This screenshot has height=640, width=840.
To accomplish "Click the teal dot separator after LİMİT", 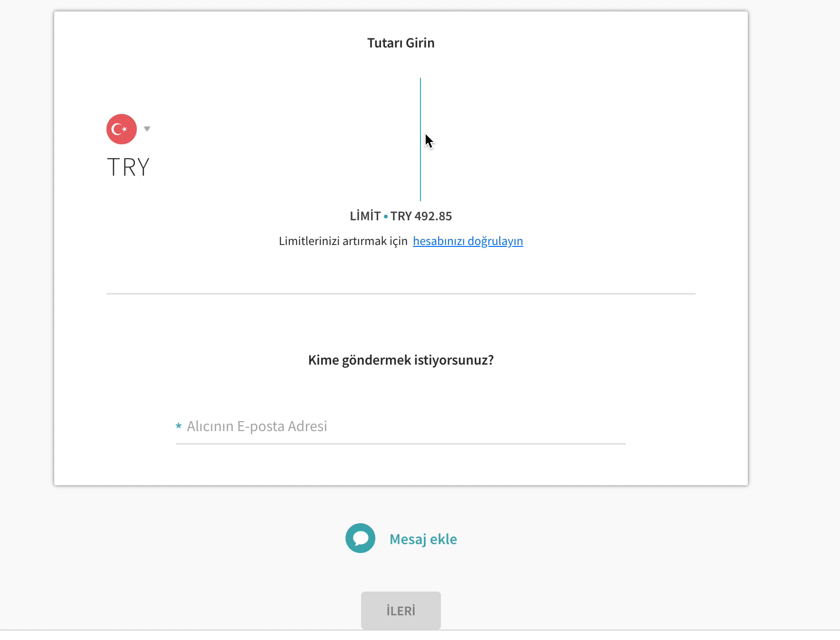I will tap(386, 216).
